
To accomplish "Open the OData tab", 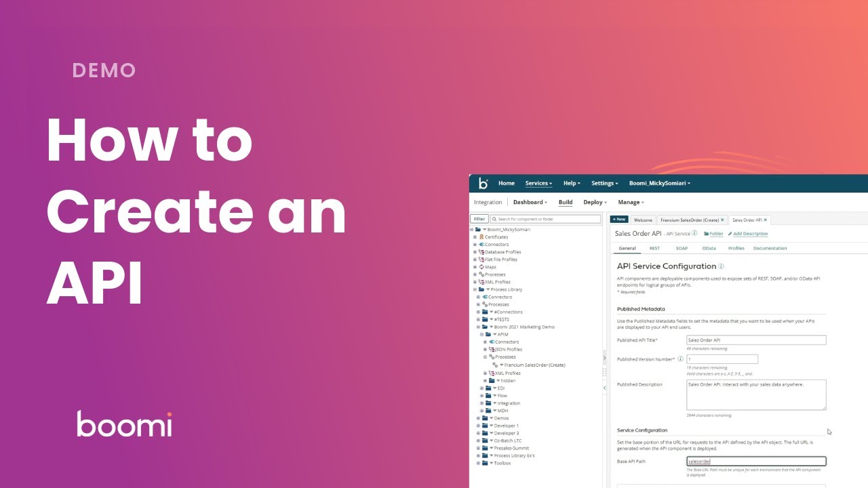I will point(709,248).
